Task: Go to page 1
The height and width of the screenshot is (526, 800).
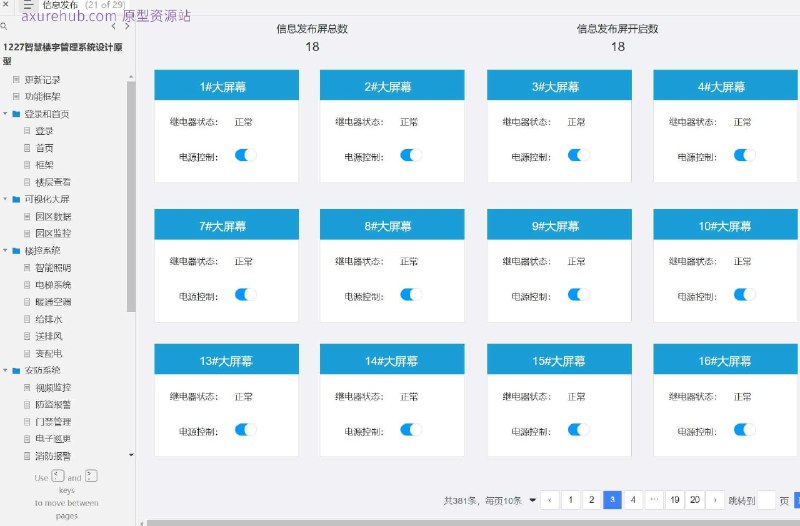Action: coord(570,500)
